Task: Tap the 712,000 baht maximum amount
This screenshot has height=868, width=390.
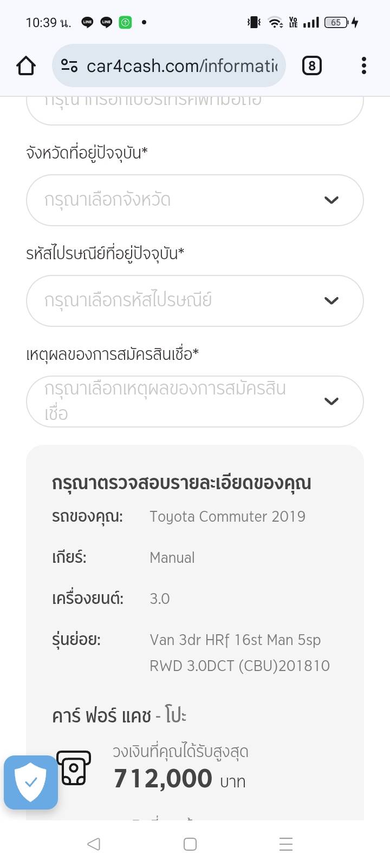Action: [x=163, y=779]
